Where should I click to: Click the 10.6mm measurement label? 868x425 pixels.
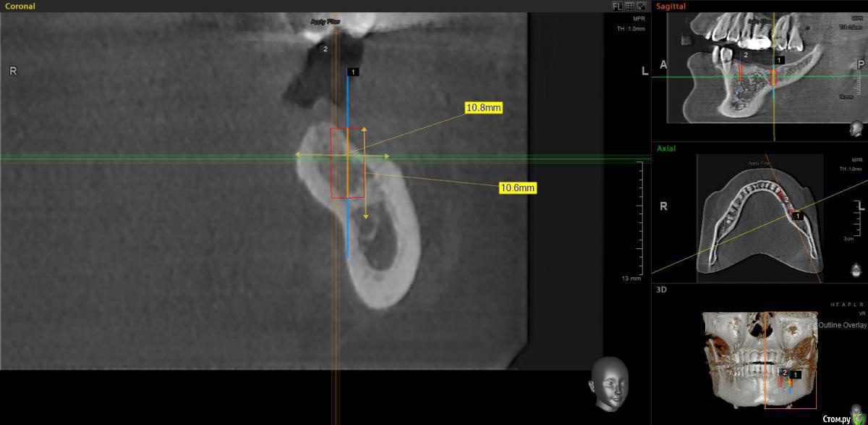(x=518, y=188)
